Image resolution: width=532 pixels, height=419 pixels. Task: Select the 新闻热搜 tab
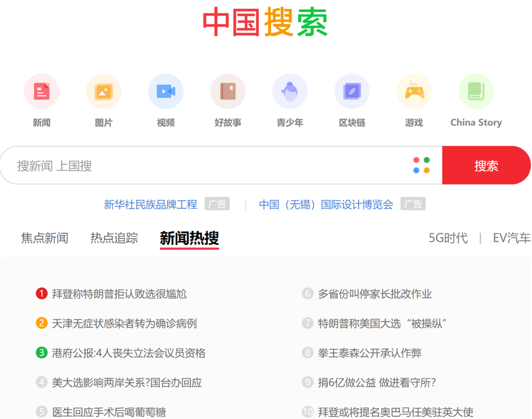point(189,238)
